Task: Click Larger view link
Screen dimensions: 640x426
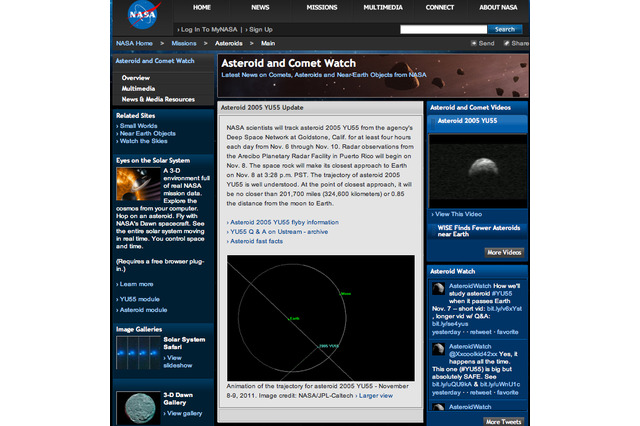Action: tap(376, 395)
